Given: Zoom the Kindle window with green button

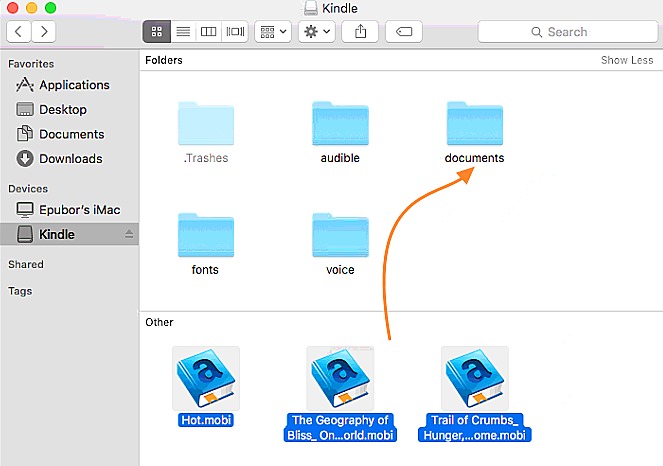Looking at the screenshot, I should coord(50,8).
